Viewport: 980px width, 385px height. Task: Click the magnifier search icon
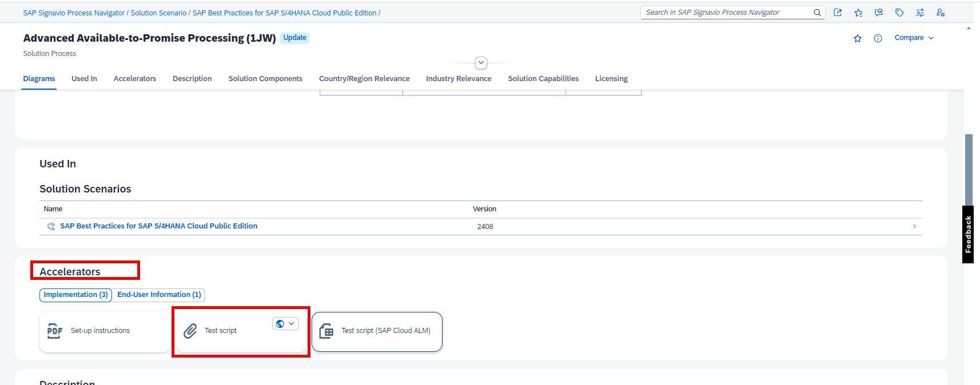pyautogui.click(x=817, y=13)
